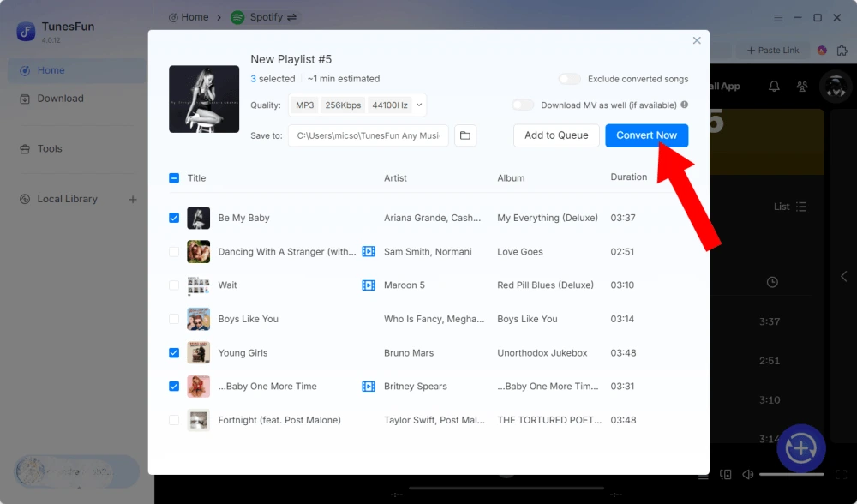Click the friends activity people icon
This screenshot has height=504, width=857.
pos(802,87)
